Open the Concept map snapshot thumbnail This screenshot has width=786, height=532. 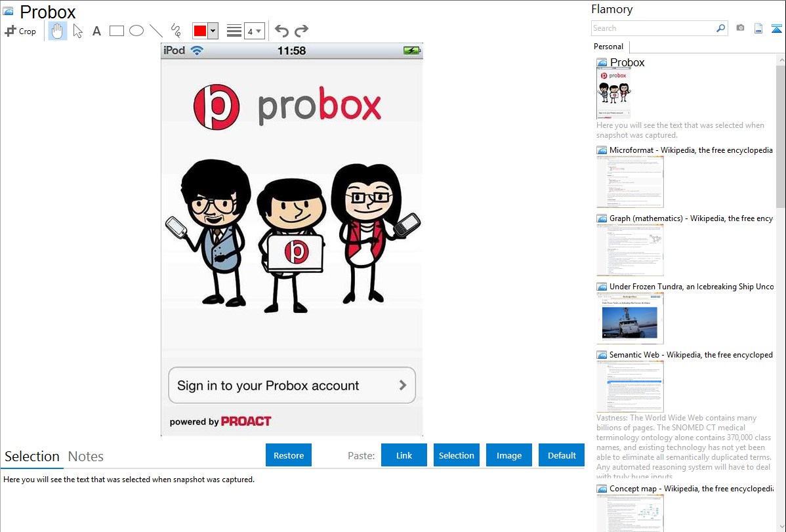630,514
